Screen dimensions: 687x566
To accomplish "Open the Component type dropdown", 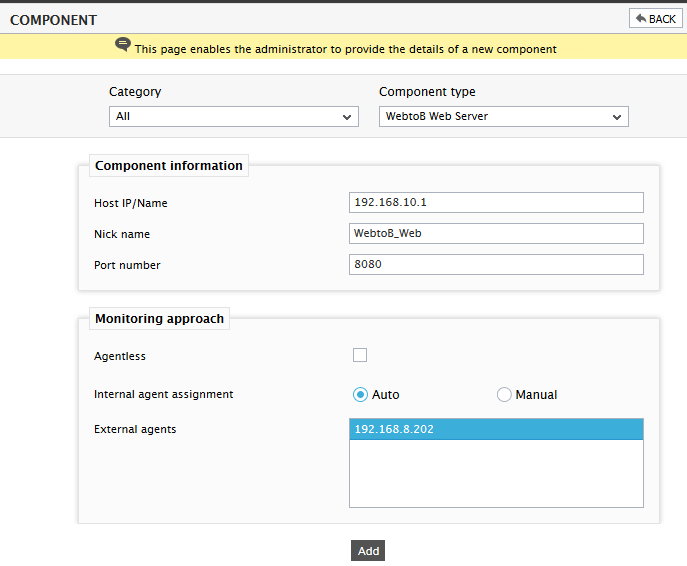I will coord(503,117).
